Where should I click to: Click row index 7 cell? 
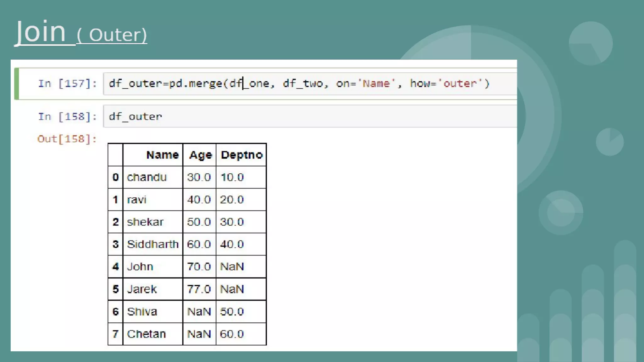click(x=115, y=334)
